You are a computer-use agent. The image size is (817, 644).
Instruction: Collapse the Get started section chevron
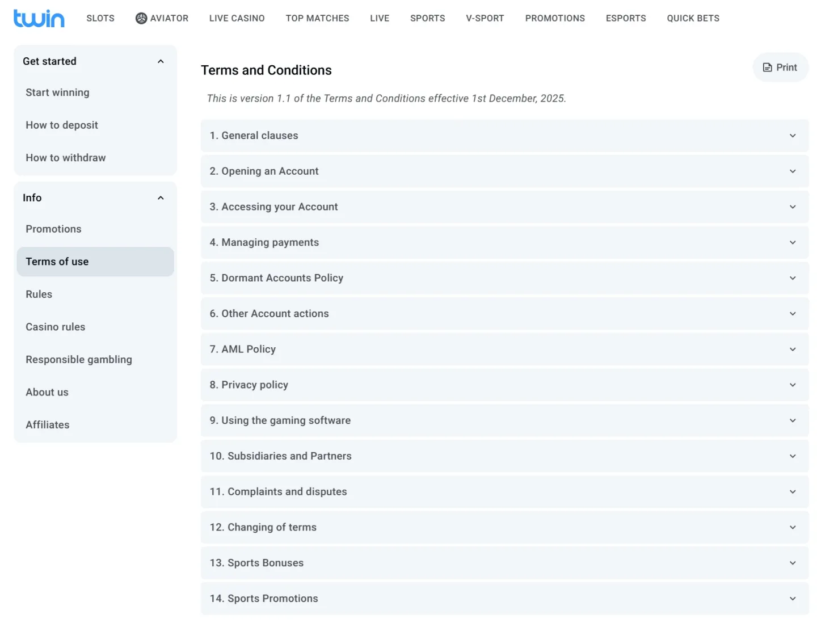click(161, 61)
